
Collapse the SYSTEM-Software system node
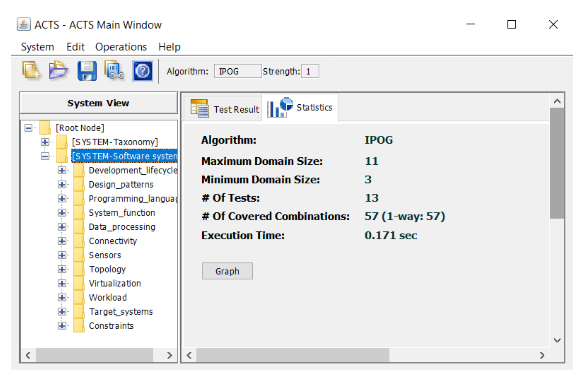pos(45,156)
